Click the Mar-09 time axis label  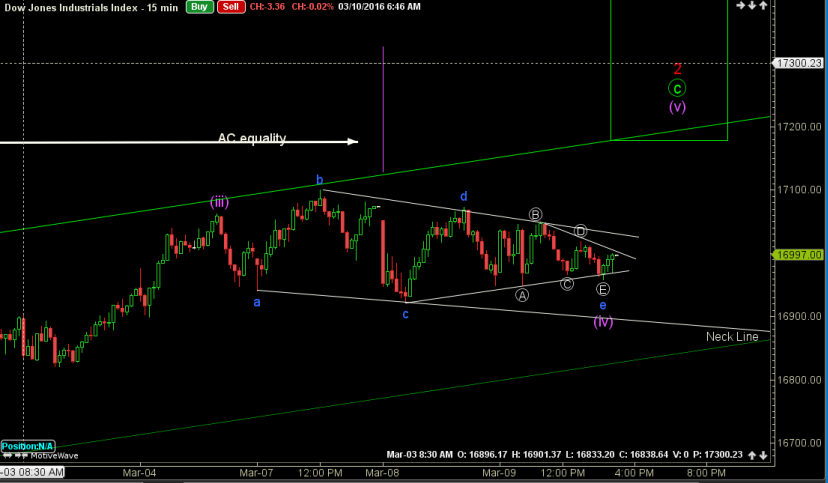[499, 472]
